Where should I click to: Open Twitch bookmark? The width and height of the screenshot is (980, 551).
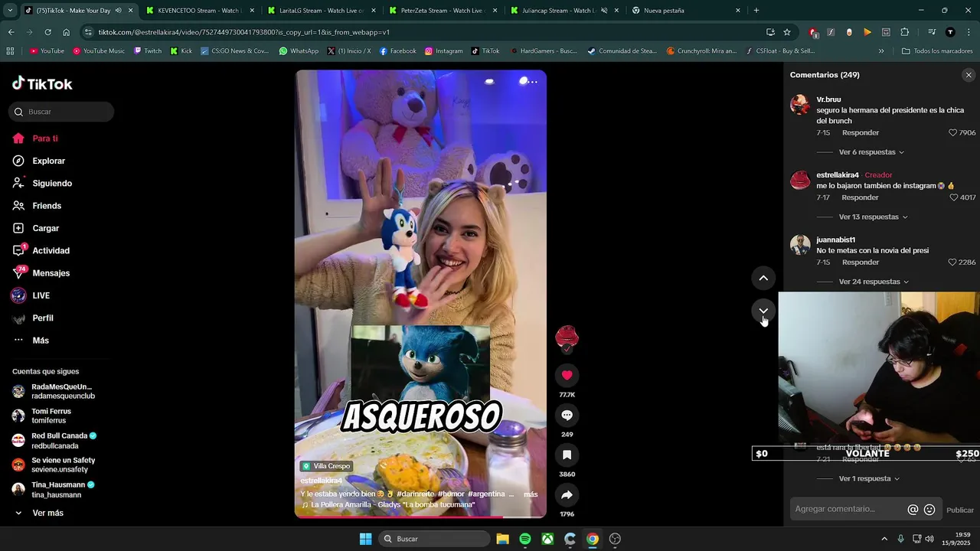coord(148,51)
